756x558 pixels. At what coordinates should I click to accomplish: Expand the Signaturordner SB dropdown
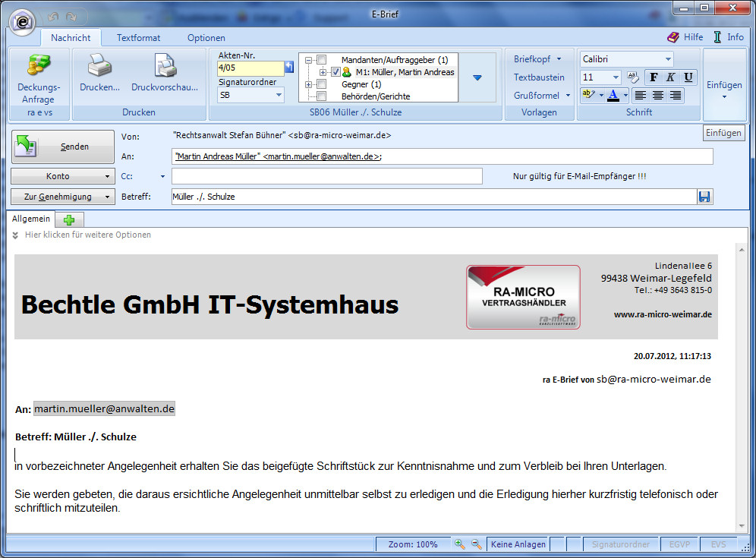coord(279,96)
